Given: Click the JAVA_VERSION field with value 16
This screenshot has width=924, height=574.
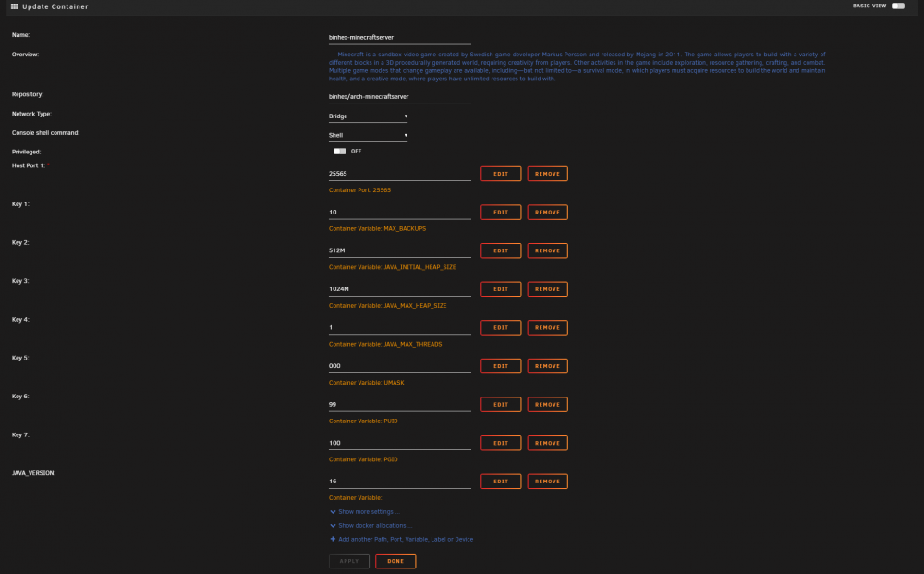Looking at the screenshot, I should pyautogui.click(x=399, y=482).
